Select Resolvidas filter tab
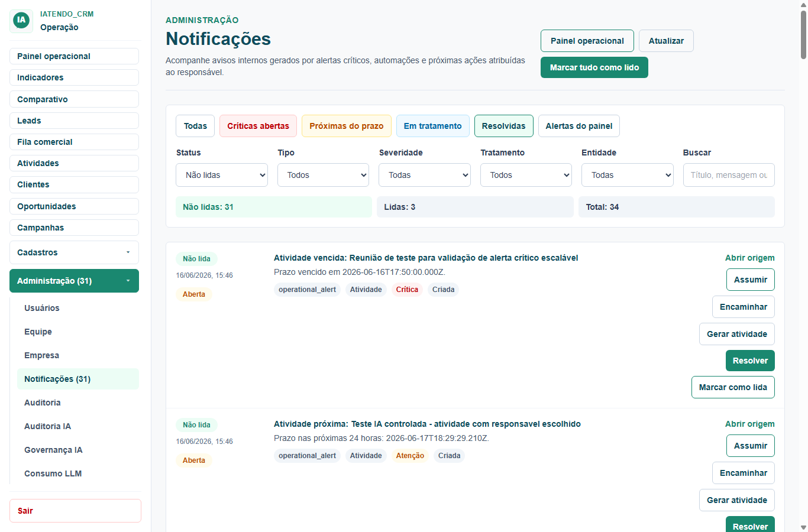This screenshot has height=532, width=808. click(504, 126)
